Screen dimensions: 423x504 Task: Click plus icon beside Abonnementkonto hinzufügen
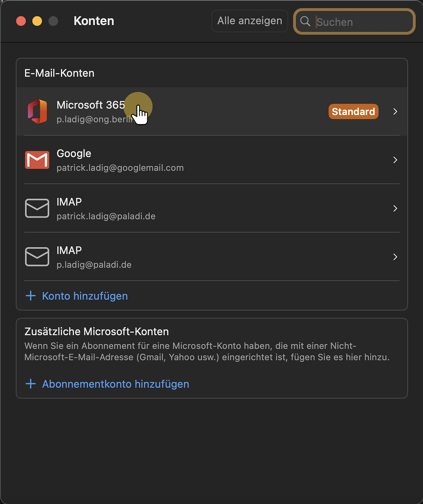click(x=31, y=384)
